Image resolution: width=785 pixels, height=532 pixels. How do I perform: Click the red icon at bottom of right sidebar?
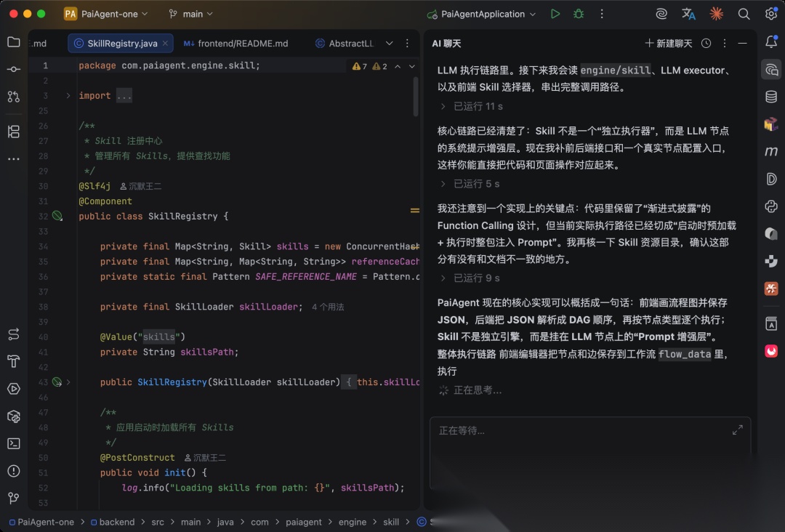click(771, 351)
